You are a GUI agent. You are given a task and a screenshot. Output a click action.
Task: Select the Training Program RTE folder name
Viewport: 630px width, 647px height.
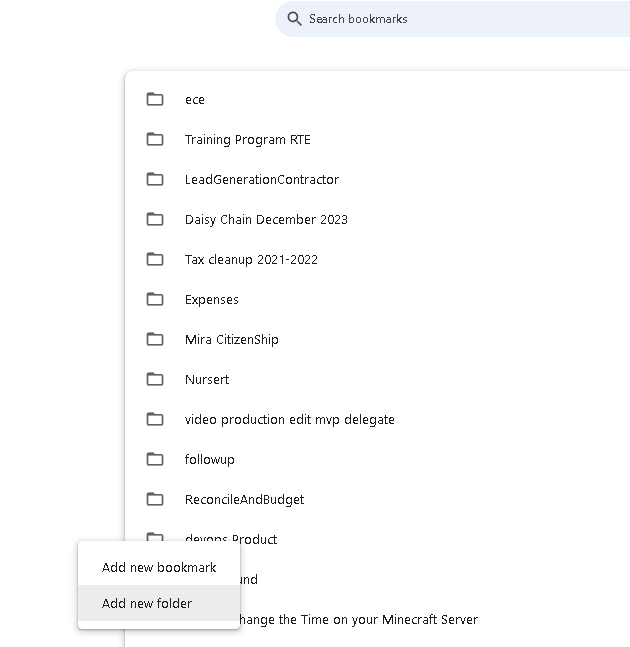click(x=248, y=140)
